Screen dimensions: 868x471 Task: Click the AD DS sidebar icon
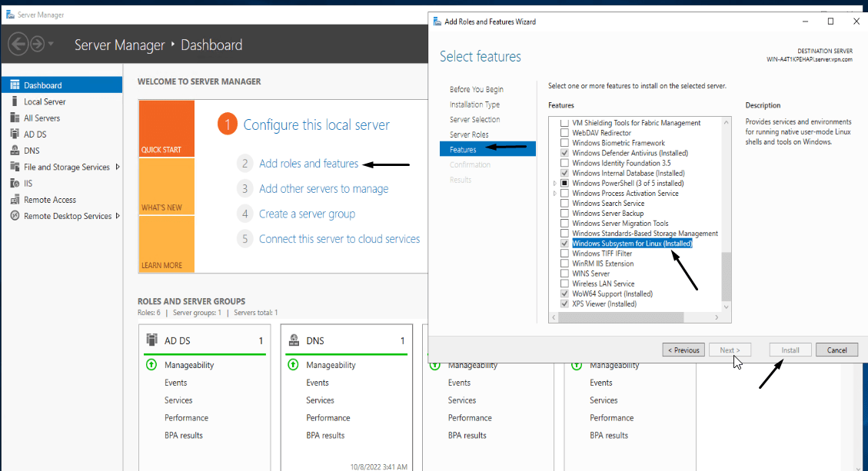pos(15,134)
